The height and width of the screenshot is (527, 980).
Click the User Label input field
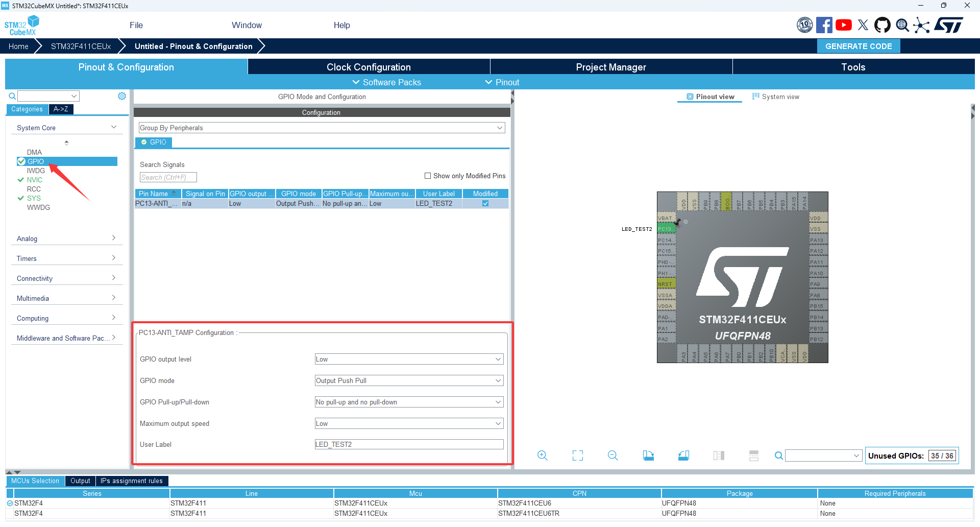(409, 444)
